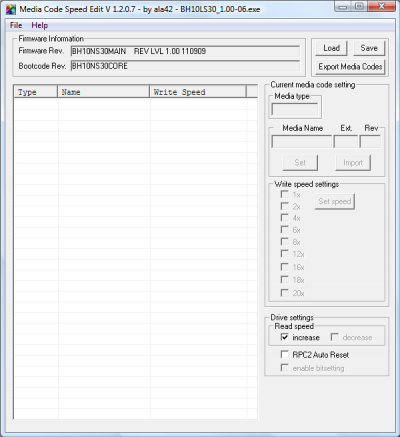
Task: Enable RPC2 Auto Reset checkbox
Action: (x=285, y=354)
